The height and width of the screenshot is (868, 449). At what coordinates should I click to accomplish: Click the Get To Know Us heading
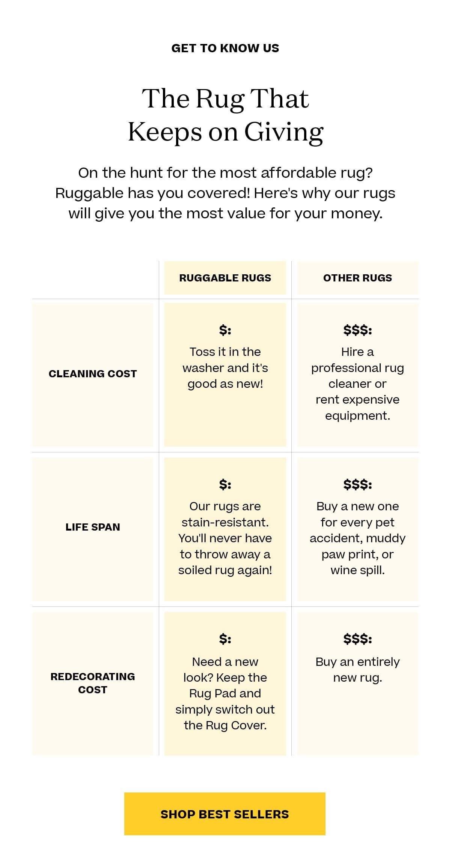[x=225, y=48]
